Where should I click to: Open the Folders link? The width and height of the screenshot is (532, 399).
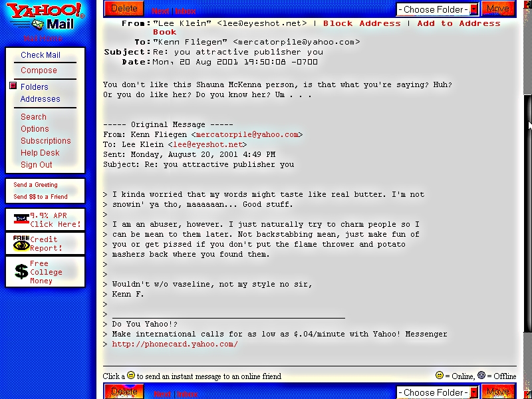[35, 87]
